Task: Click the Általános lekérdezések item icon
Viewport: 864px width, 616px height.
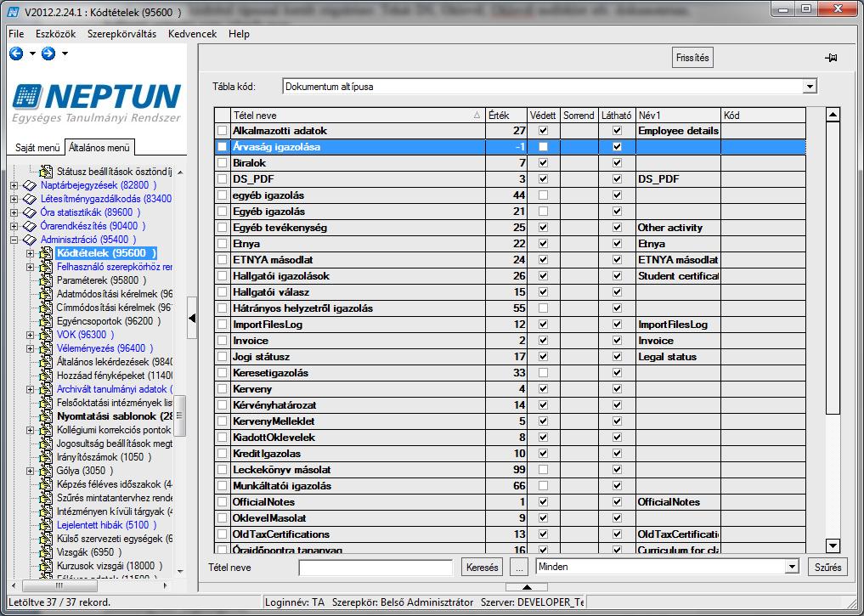Action: pos(46,362)
